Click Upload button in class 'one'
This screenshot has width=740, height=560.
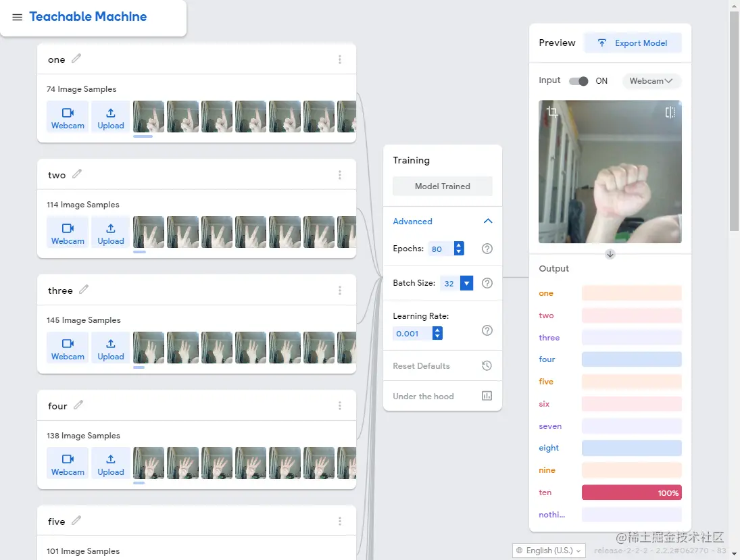110,118
